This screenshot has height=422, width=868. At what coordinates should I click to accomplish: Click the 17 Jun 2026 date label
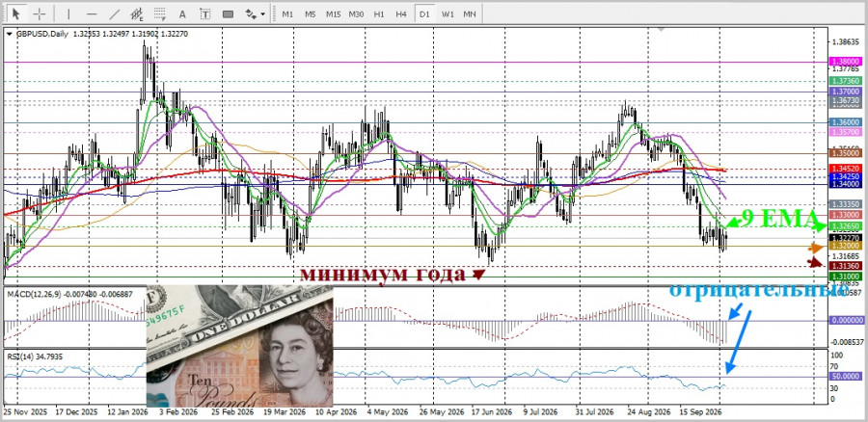coord(492,412)
